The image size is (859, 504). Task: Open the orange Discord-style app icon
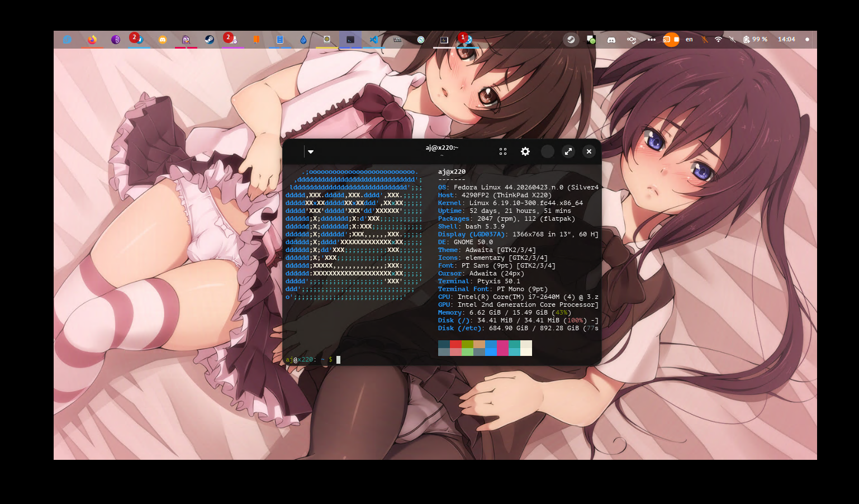pyautogui.click(x=163, y=40)
